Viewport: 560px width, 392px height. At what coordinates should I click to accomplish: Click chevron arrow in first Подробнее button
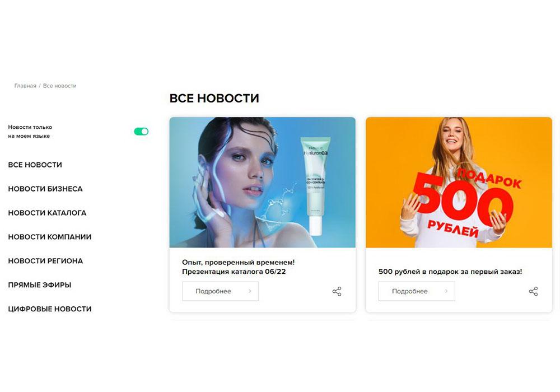click(250, 291)
